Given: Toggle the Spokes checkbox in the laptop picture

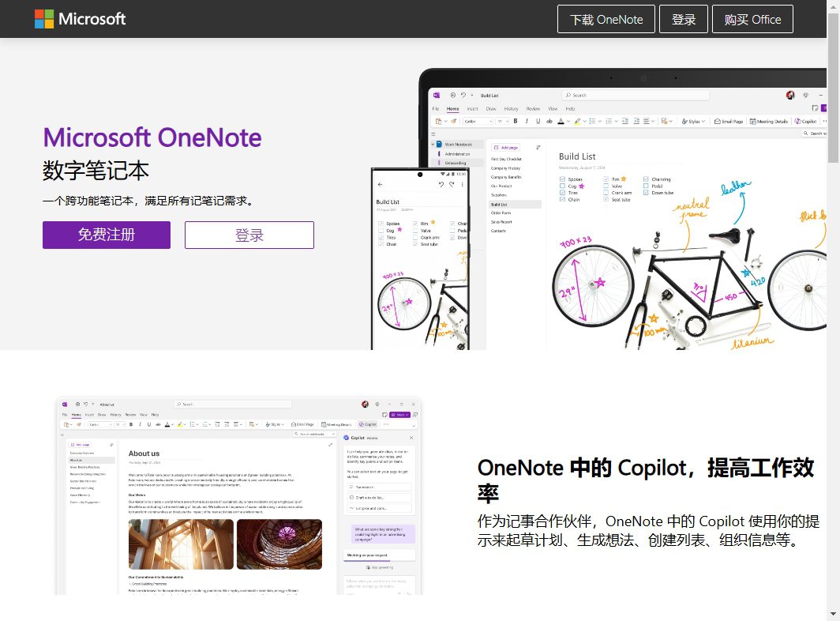Looking at the screenshot, I should (x=562, y=179).
